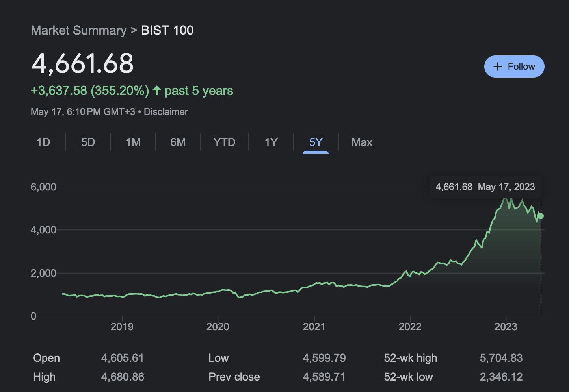Choose the YTD range tab
569x392 pixels.
(x=225, y=142)
